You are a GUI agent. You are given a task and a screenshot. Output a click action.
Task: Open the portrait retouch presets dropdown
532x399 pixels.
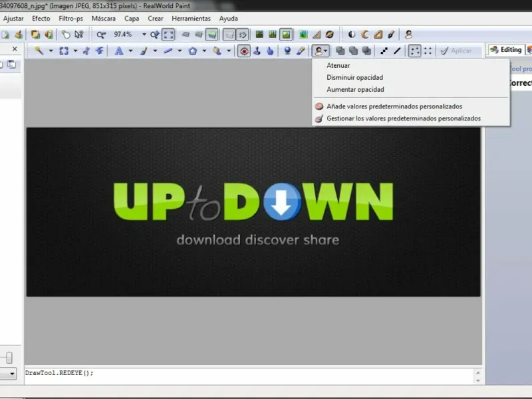tap(321, 51)
